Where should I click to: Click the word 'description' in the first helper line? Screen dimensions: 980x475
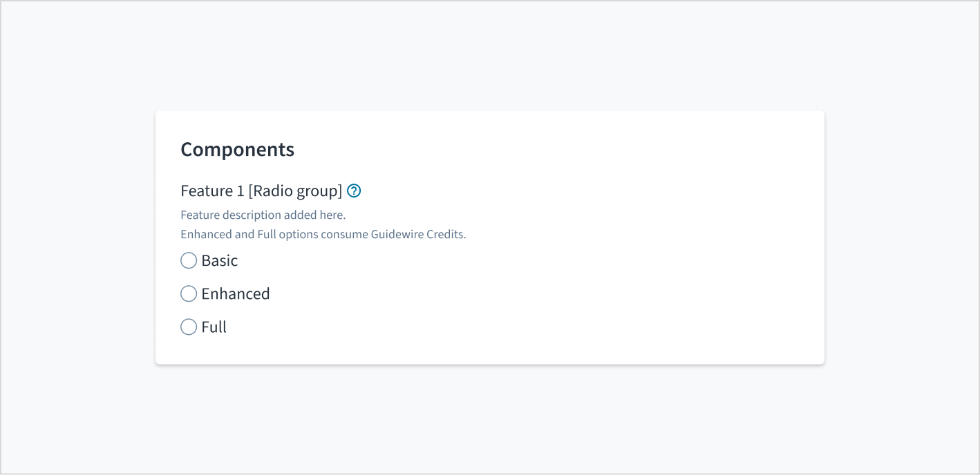pyautogui.click(x=252, y=215)
